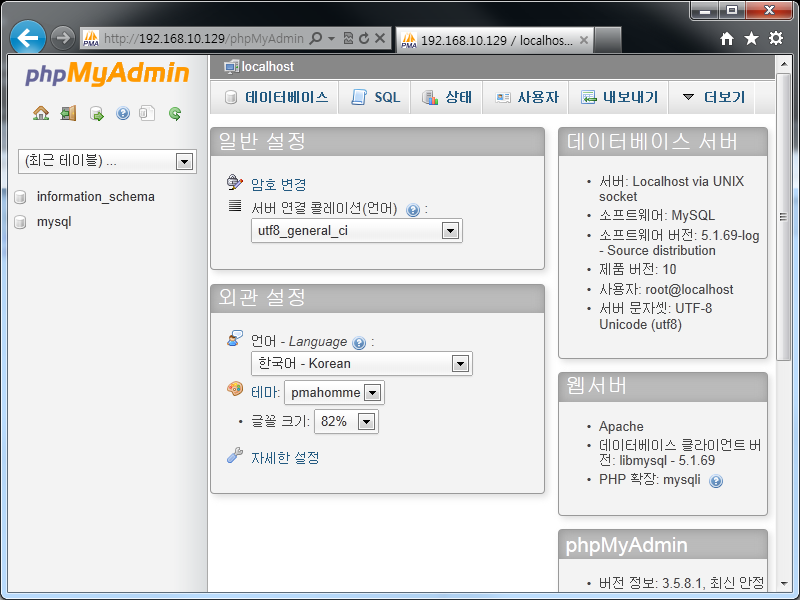Click the SQL documentation page icon
The height and width of the screenshot is (600, 800).
pyautogui.click(x=147, y=113)
